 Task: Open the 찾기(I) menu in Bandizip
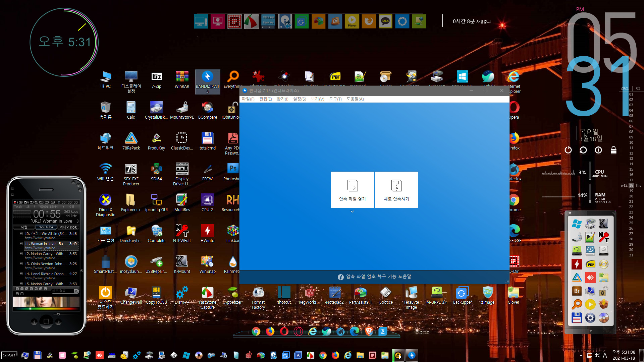pyautogui.click(x=282, y=99)
